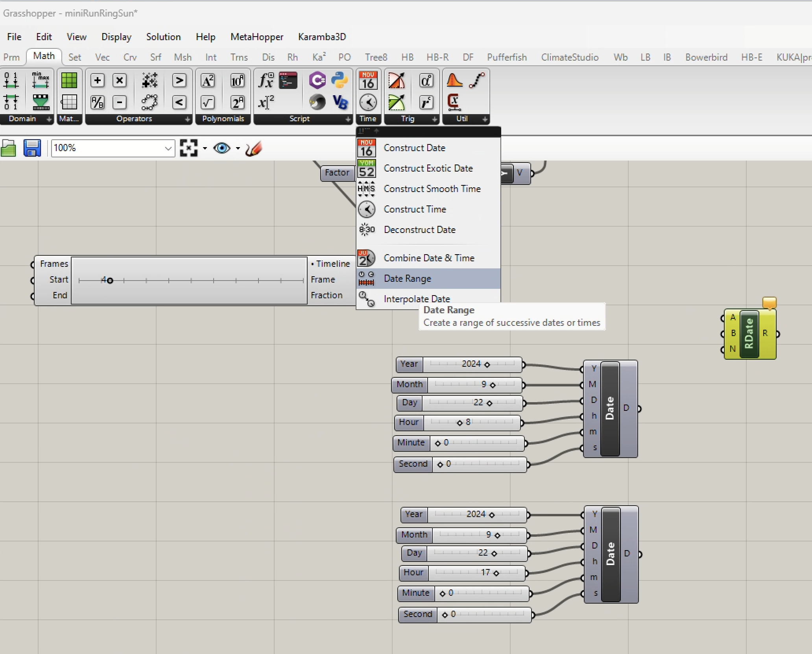
Task: Click the VB script component icon
Action: 340,102
